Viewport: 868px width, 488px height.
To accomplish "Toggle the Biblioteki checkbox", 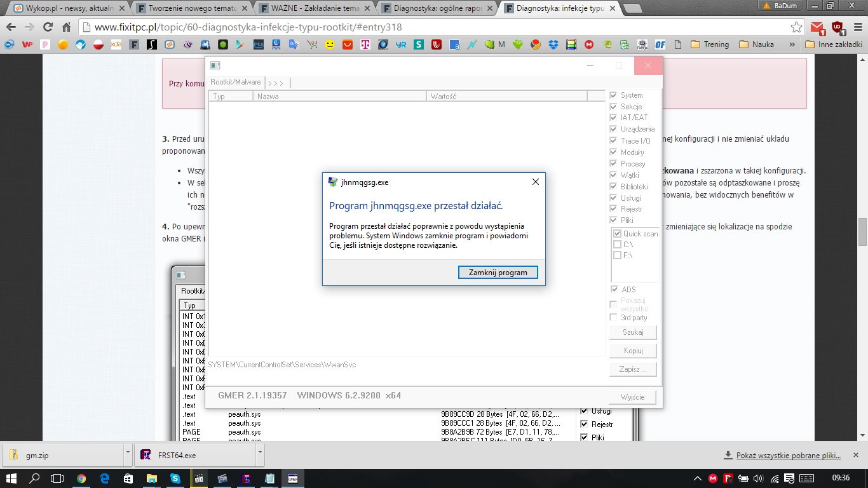I will (x=613, y=186).
